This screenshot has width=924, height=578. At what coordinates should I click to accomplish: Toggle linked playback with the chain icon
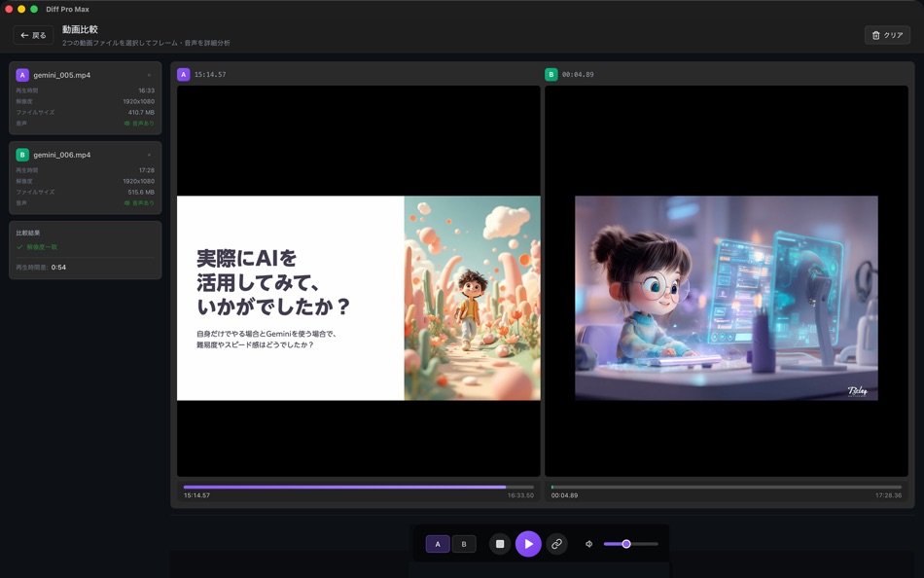pos(557,544)
